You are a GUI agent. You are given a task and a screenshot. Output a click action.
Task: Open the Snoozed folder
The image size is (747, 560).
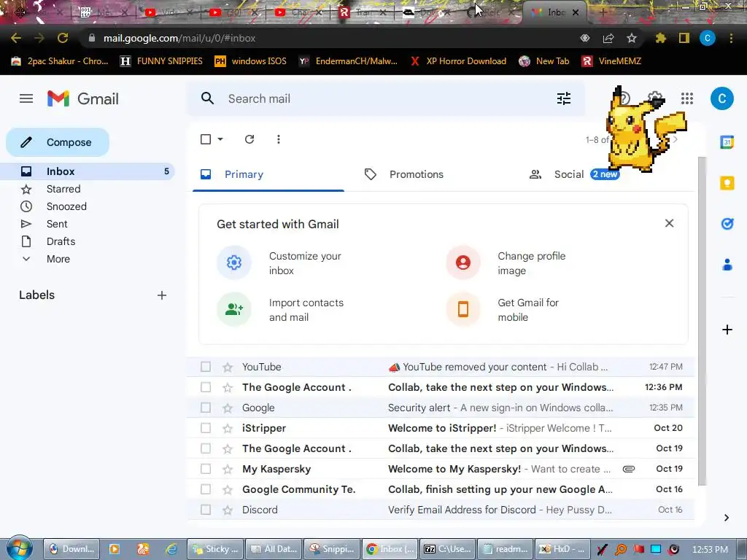(x=88, y=206)
